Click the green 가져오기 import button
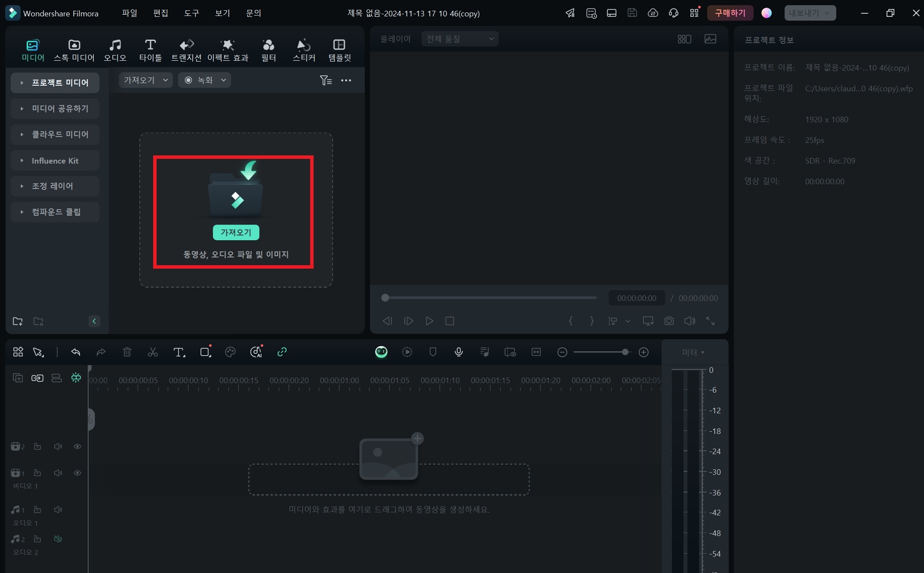The height and width of the screenshot is (573, 924). (x=236, y=232)
